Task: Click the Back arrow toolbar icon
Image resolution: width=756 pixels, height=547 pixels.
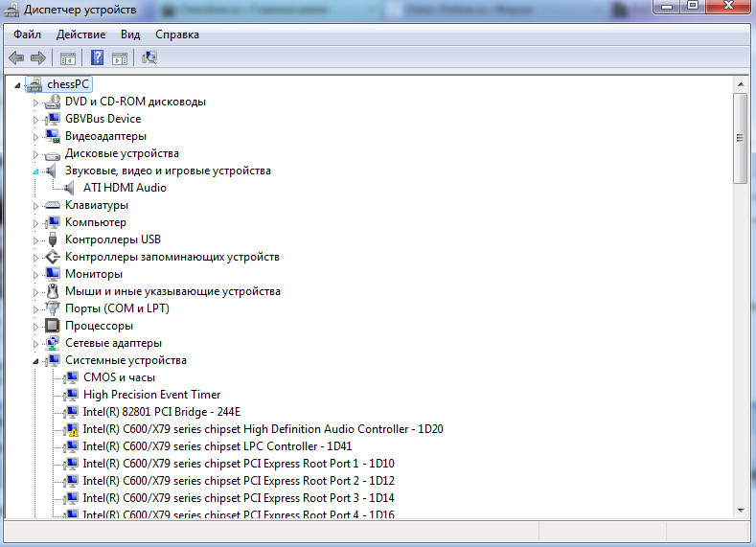Action: 16,57
